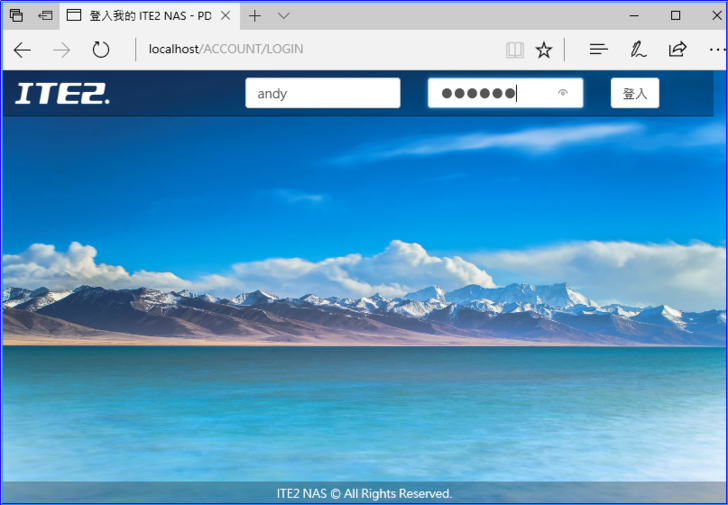
Task: Go back with the back arrow
Action: pos(22,50)
